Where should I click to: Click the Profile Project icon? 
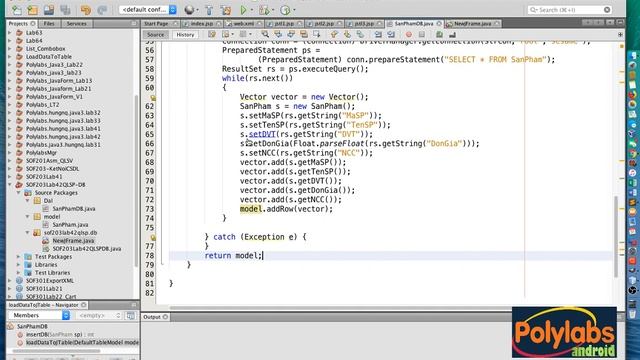(285, 9)
